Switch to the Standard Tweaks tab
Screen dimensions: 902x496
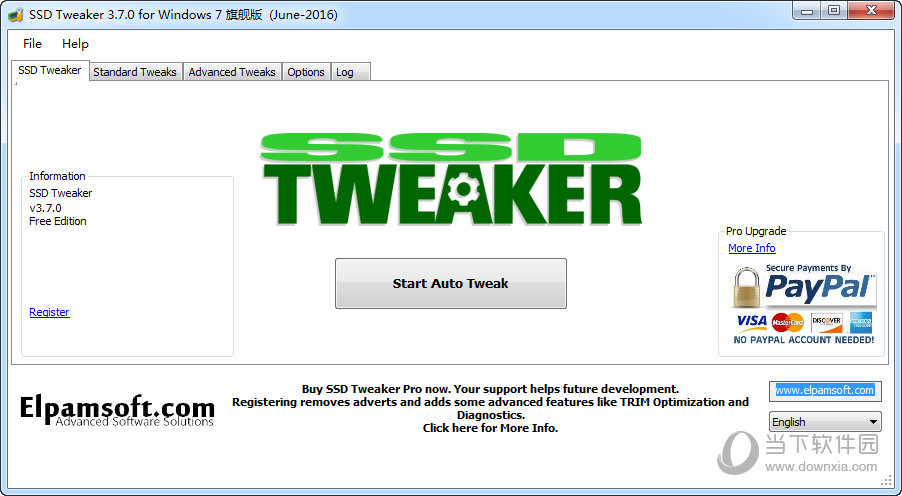(x=135, y=72)
